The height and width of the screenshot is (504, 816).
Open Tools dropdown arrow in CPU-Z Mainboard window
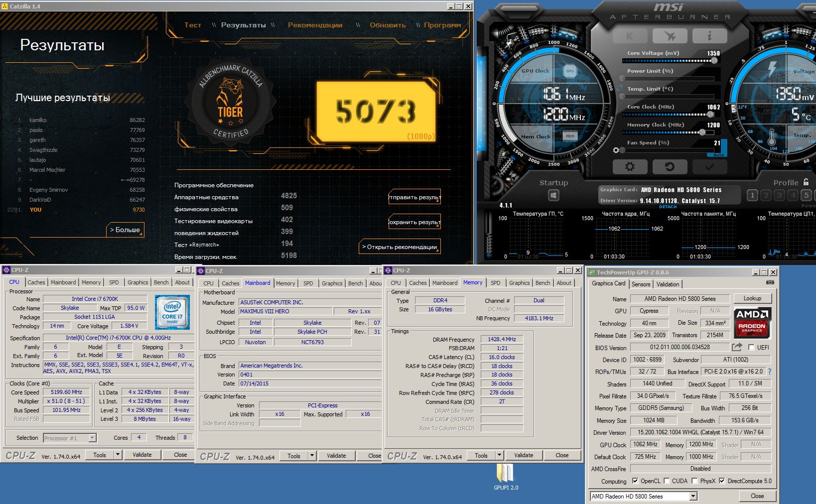point(312,456)
